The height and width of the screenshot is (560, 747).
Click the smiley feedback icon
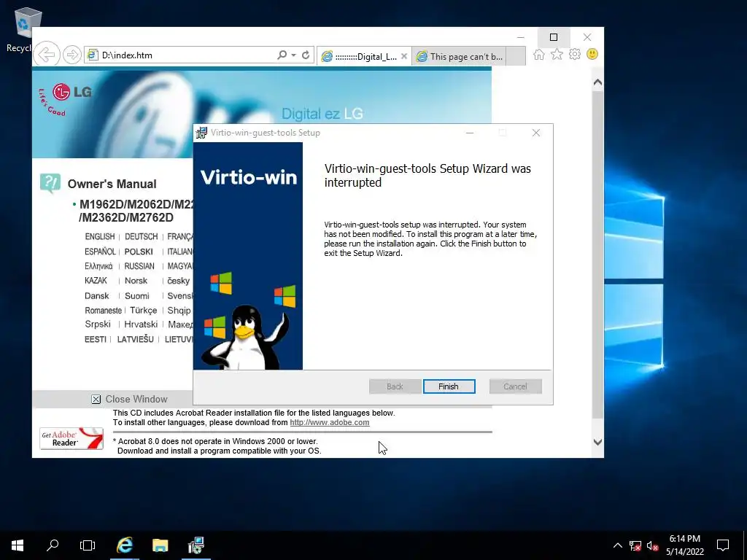click(592, 54)
